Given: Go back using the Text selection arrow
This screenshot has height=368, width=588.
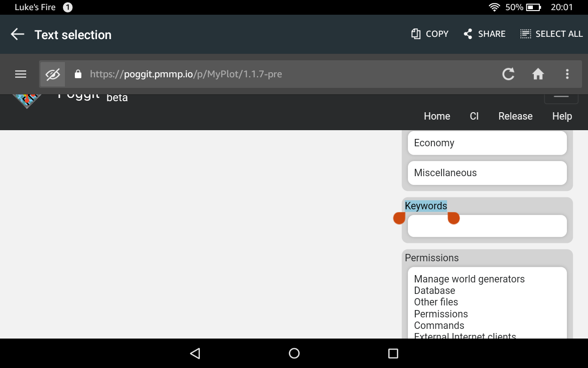Looking at the screenshot, I should tap(17, 34).
